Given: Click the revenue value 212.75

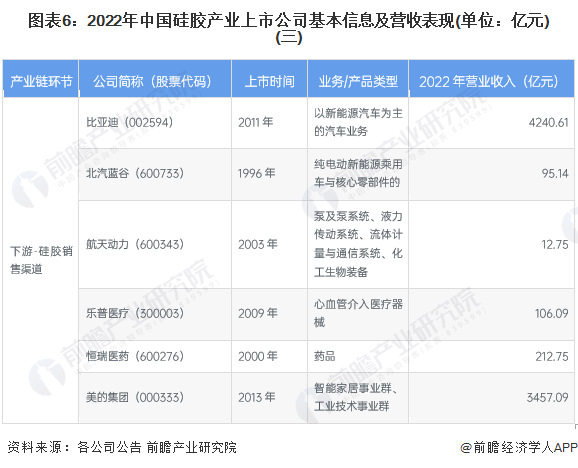Looking at the screenshot, I should coord(552,356).
